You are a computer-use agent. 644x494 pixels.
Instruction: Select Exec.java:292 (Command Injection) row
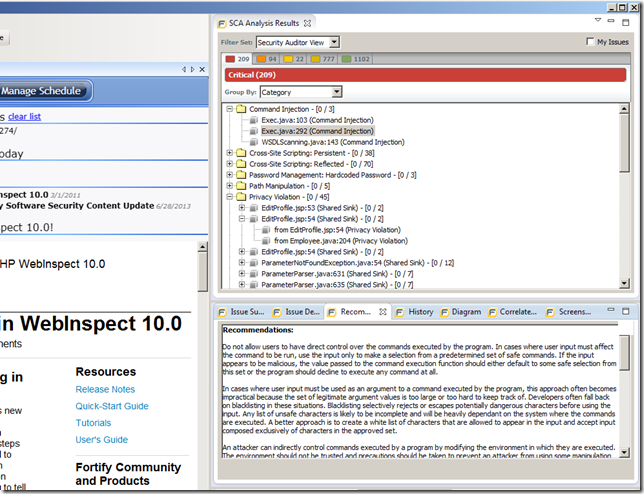click(x=317, y=131)
